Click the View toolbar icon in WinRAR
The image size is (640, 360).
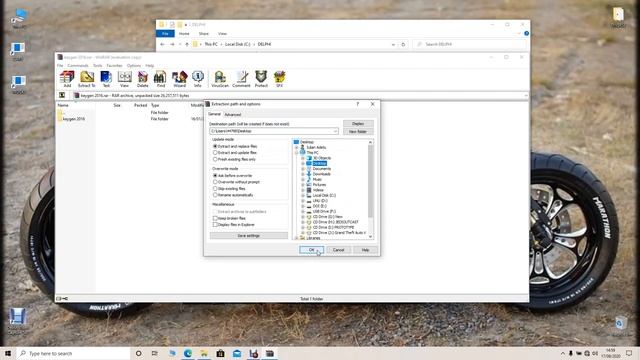coord(124,78)
